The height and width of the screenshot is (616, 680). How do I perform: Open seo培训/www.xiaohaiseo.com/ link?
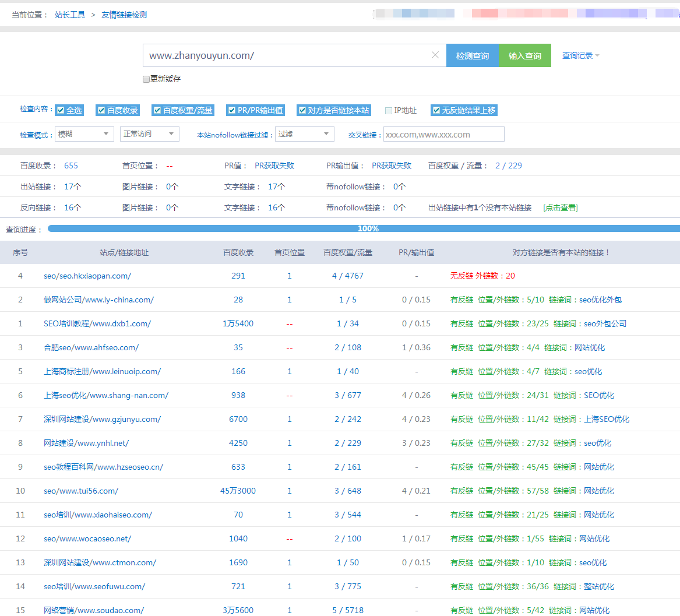97,515
